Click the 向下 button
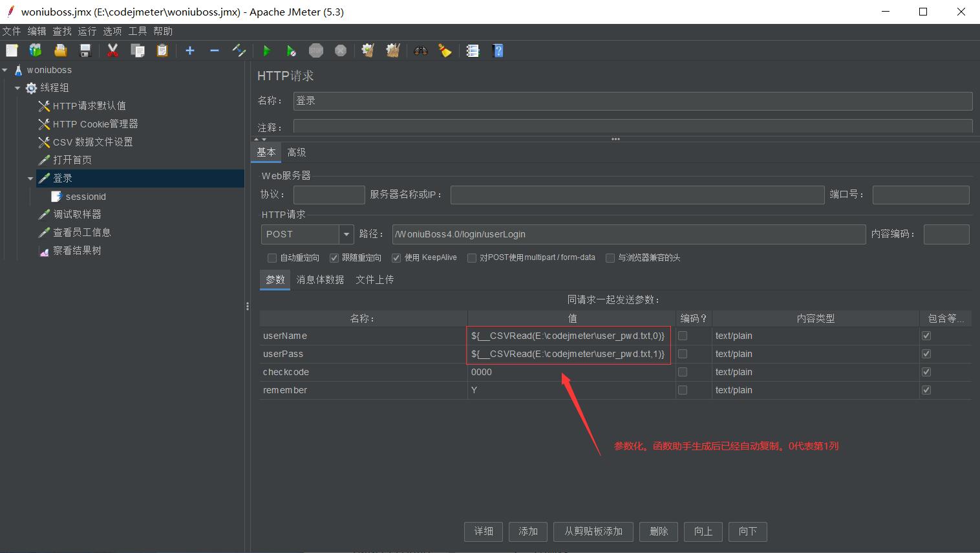Viewport: 980px width, 553px height. click(748, 531)
